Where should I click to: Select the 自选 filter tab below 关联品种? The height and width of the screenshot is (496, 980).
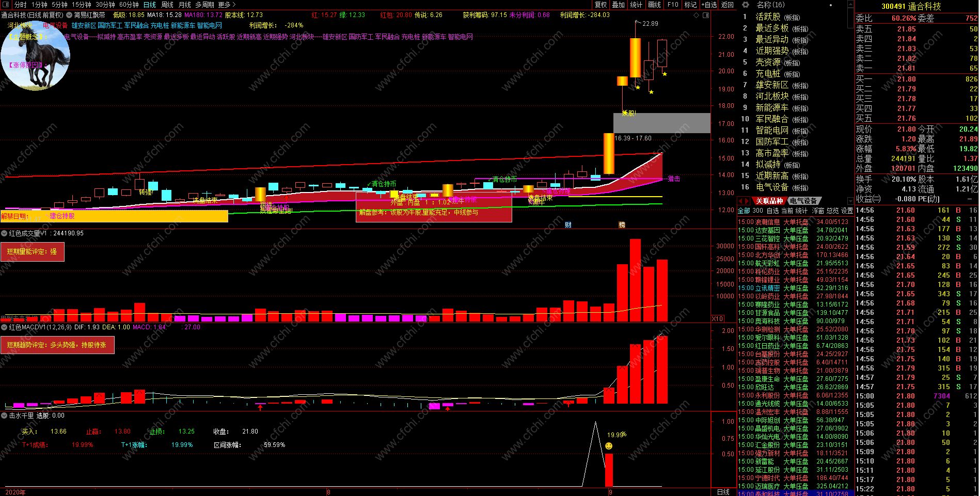[772, 211]
